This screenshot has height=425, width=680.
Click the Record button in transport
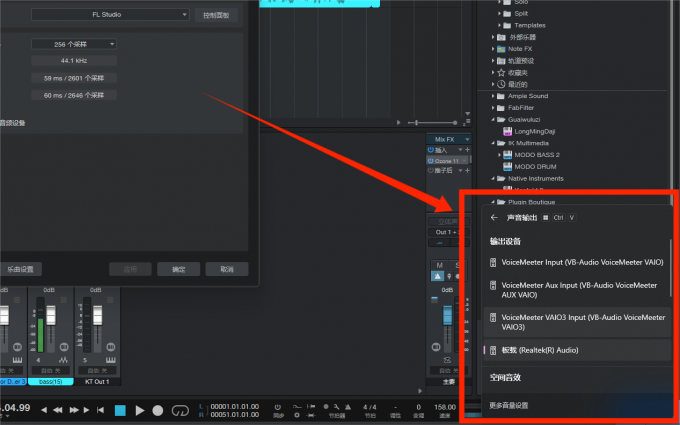[158, 410]
